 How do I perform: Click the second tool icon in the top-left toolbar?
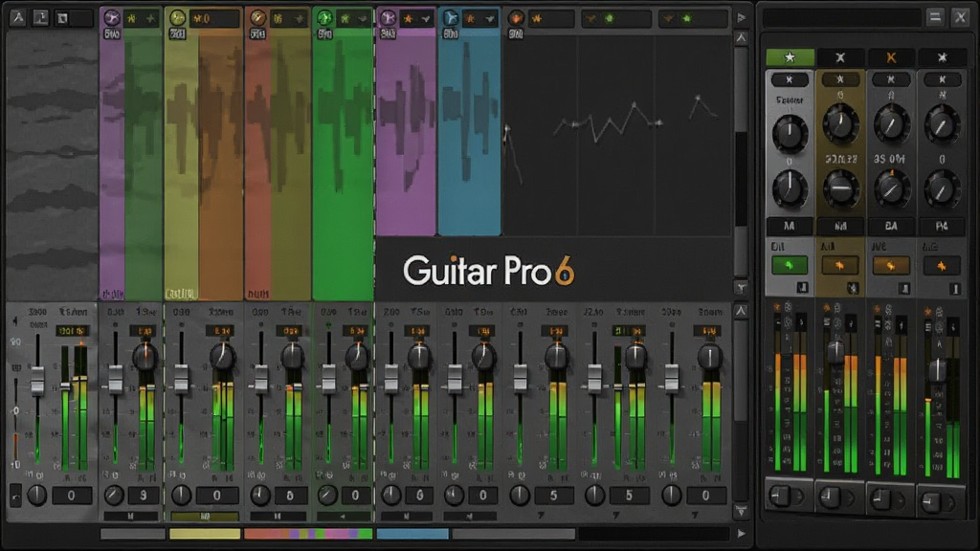40,17
